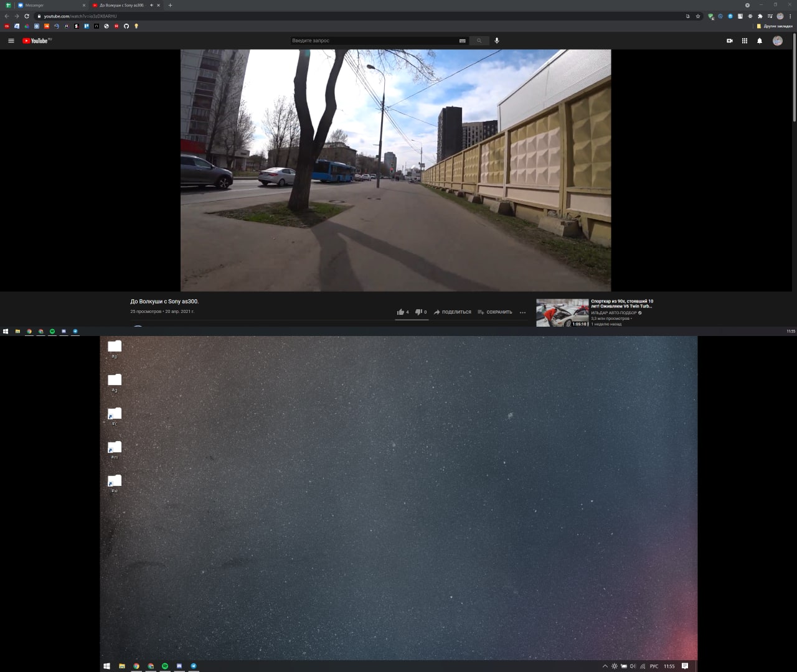Open the YouTube hamburger guide menu
The height and width of the screenshot is (672, 797).
point(11,40)
